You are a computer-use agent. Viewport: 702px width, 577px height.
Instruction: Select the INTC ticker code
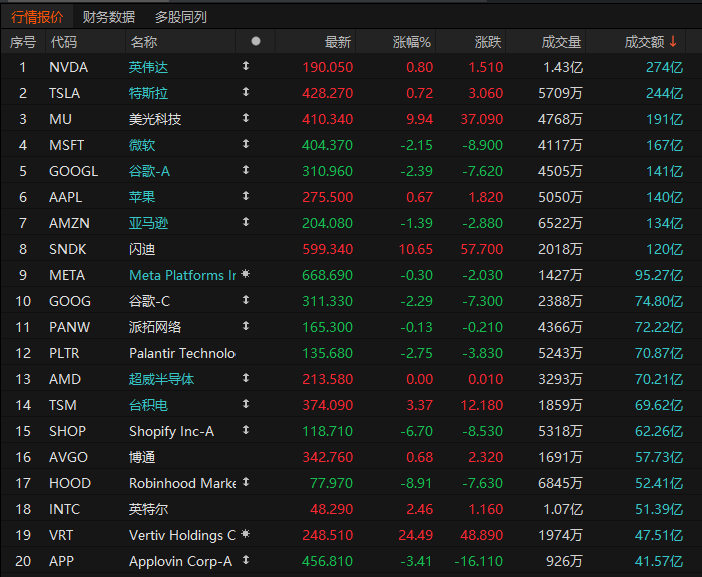[x=64, y=509]
